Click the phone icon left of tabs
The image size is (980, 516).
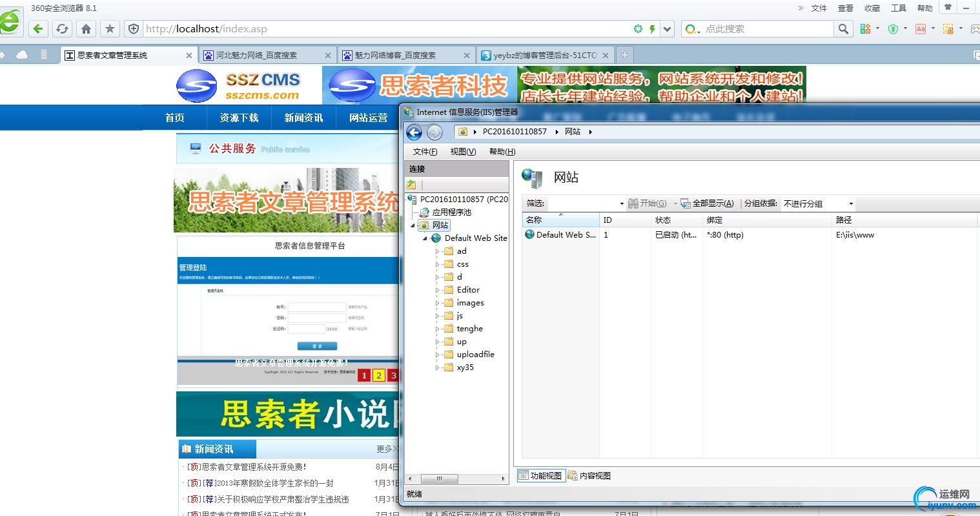tap(44, 55)
